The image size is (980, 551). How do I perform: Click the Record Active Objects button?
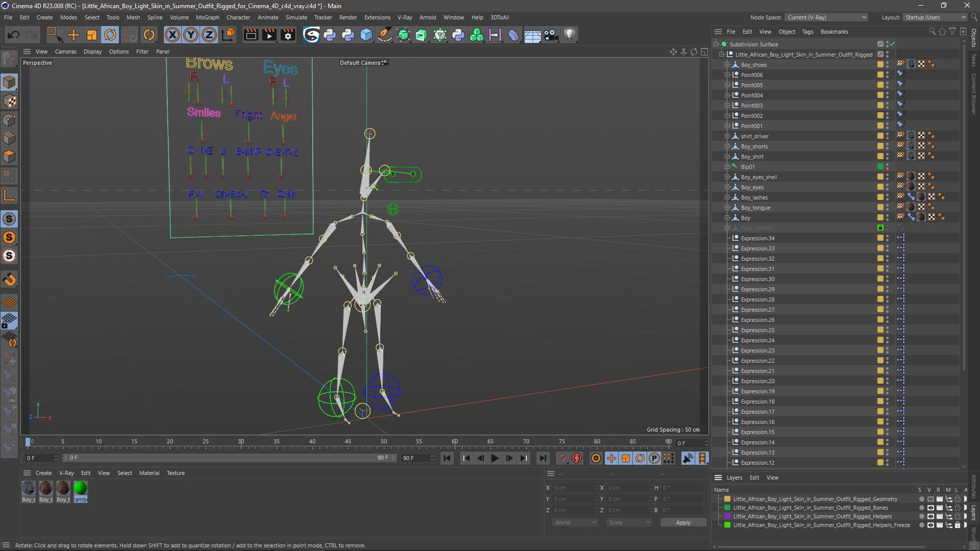click(562, 458)
